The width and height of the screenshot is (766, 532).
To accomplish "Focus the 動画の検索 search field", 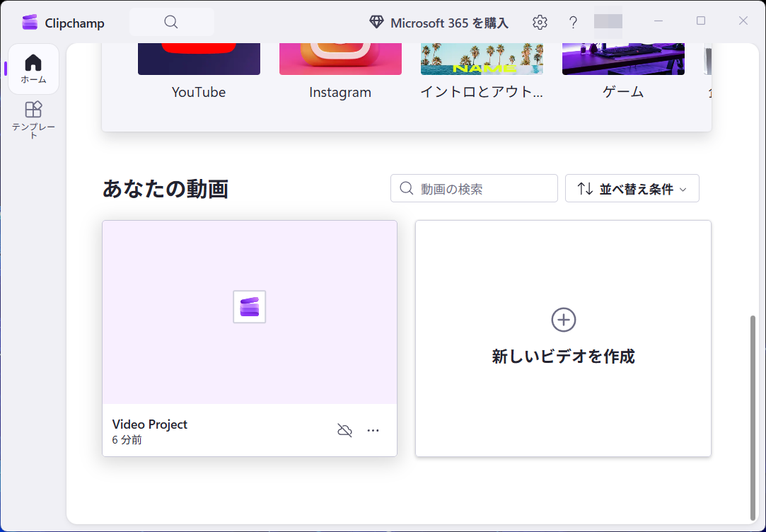I will tap(474, 189).
